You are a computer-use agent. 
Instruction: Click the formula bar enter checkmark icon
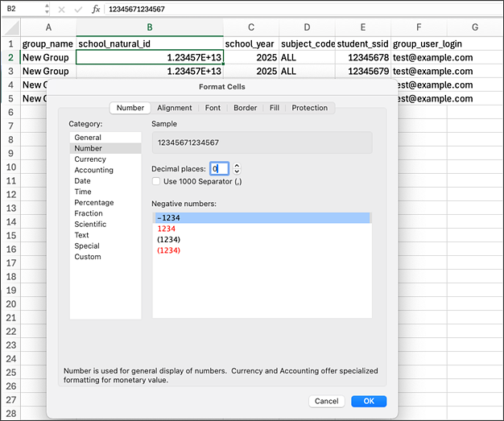[78, 9]
